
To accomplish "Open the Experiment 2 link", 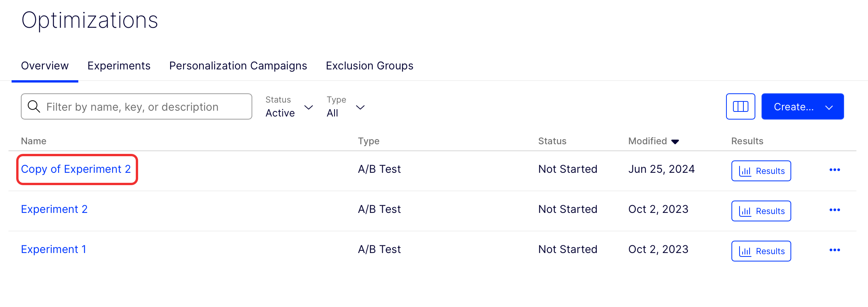I will [54, 209].
